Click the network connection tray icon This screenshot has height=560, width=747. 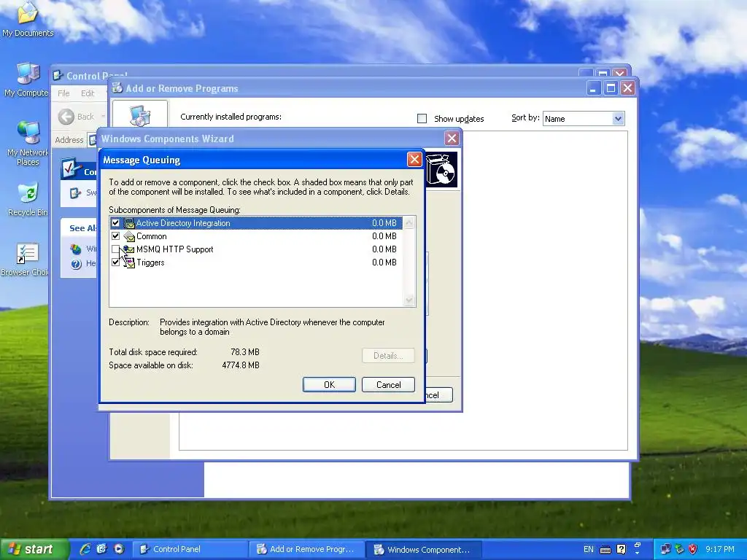tap(665, 549)
